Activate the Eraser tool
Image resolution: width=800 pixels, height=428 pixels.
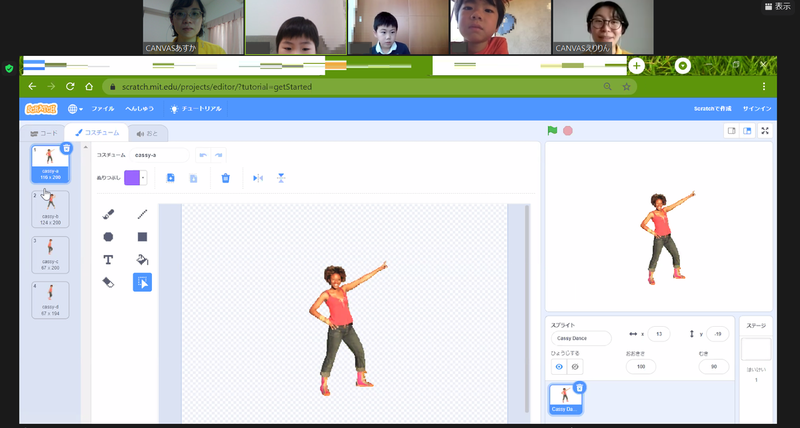pos(109,283)
